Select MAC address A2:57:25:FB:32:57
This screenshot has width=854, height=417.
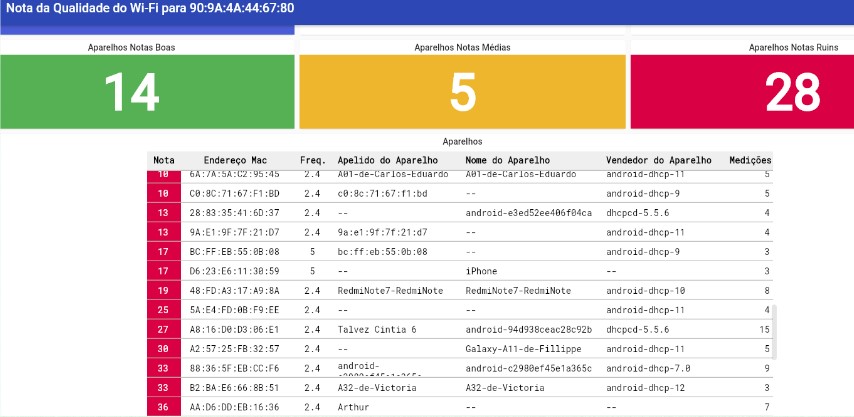(234, 349)
